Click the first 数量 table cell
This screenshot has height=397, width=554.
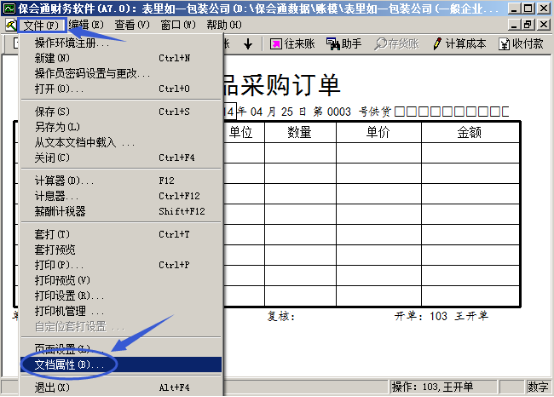pos(300,153)
